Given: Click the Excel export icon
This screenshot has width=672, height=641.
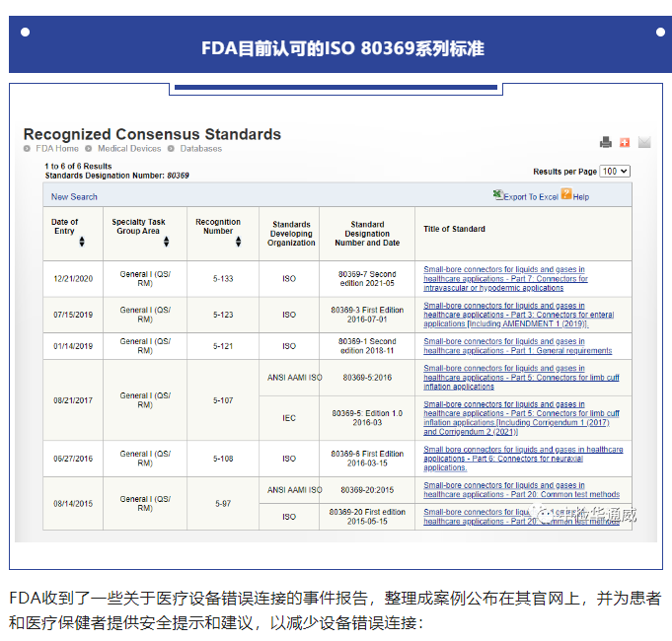Looking at the screenshot, I should coord(498,195).
